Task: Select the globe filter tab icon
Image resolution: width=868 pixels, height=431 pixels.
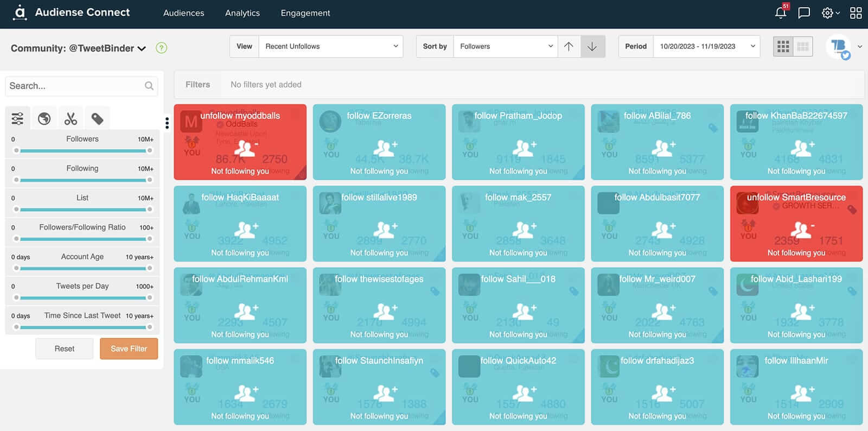Action: (x=44, y=118)
